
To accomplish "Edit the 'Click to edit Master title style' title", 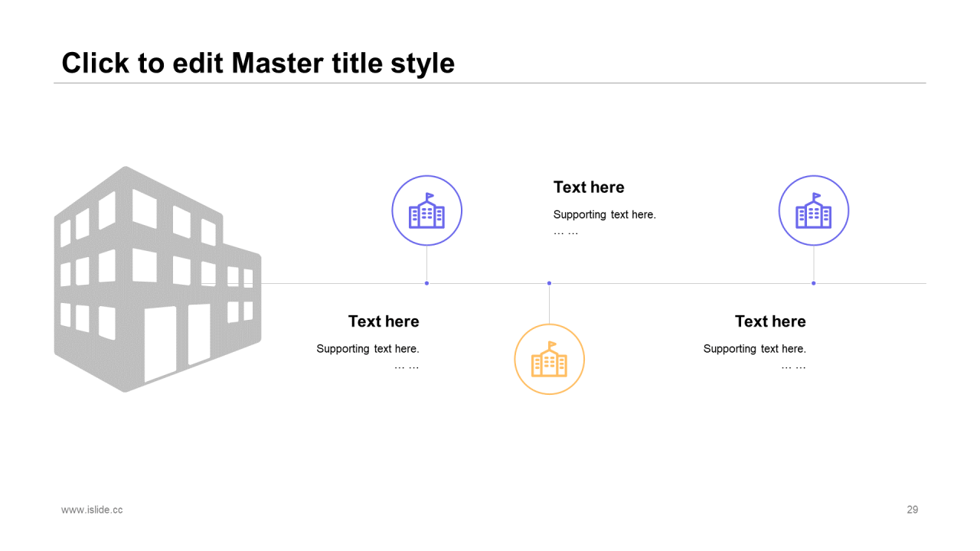I will point(258,63).
